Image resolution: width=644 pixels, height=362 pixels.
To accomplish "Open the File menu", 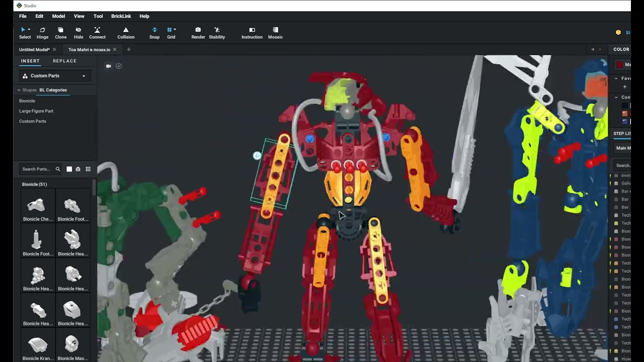I will coord(23,16).
